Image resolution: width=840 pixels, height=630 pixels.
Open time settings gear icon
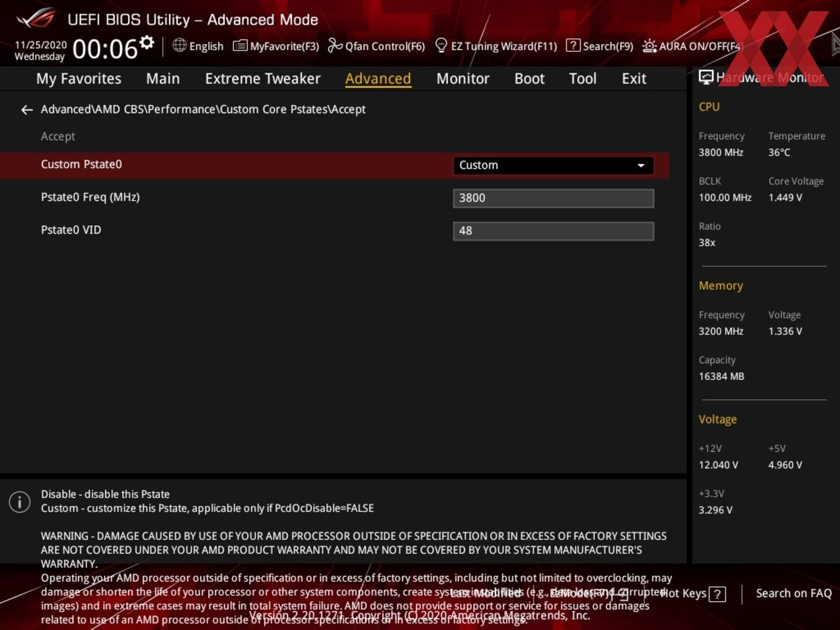point(146,43)
